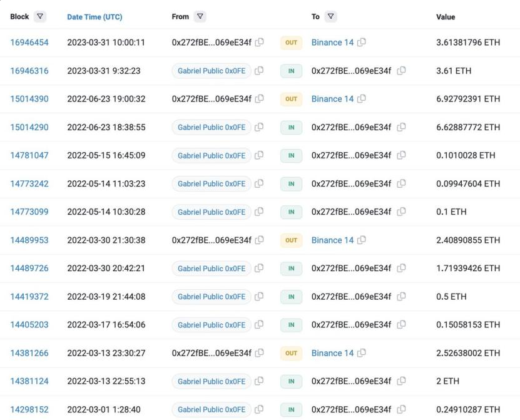Copy Gabriel Public address in block 14773242 row

(x=259, y=183)
